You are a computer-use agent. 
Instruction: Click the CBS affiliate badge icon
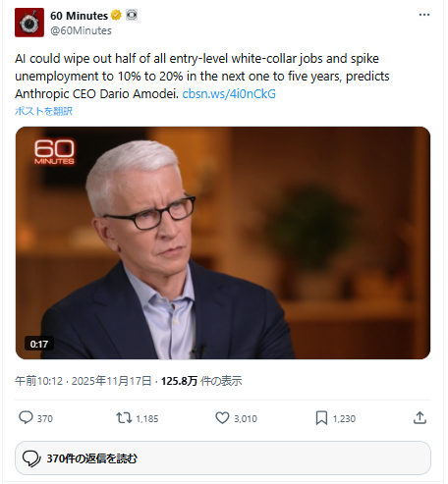132,15
